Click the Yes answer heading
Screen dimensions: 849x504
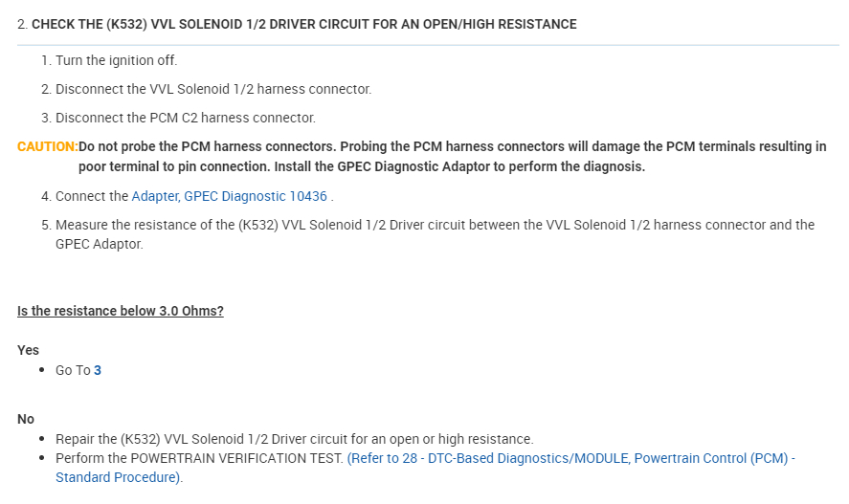pos(29,350)
